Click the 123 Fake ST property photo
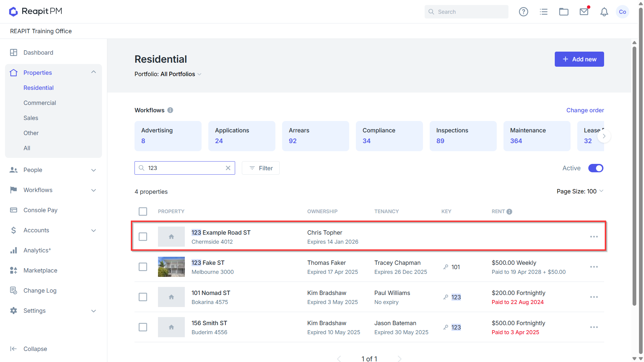644x362 pixels. click(x=171, y=267)
